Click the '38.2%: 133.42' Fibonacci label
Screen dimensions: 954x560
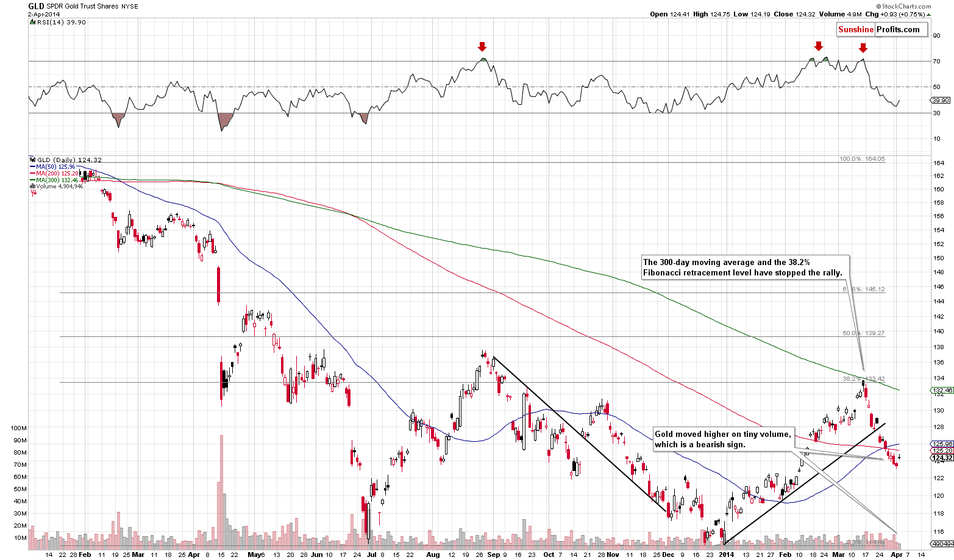click(864, 379)
